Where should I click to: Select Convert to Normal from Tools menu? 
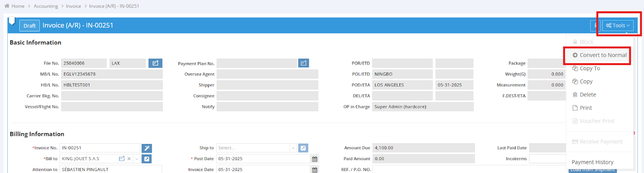[599, 55]
